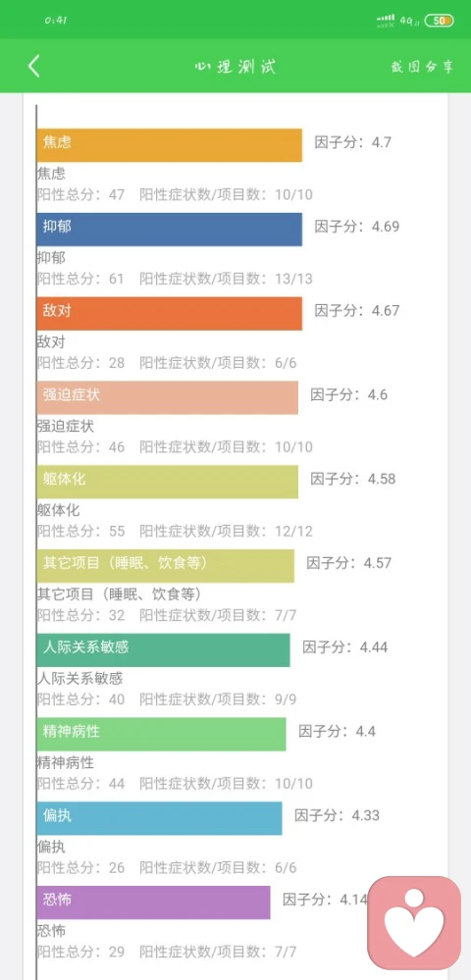Tap the purple 恐怖 bar
The height and width of the screenshot is (980, 471).
point(153,902)
